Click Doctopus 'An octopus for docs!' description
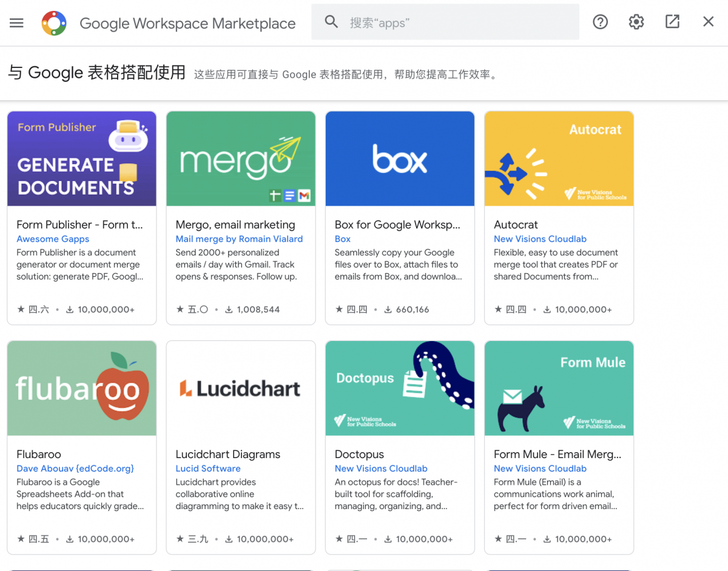The image size is (728, 571). (x=396, y=494)
